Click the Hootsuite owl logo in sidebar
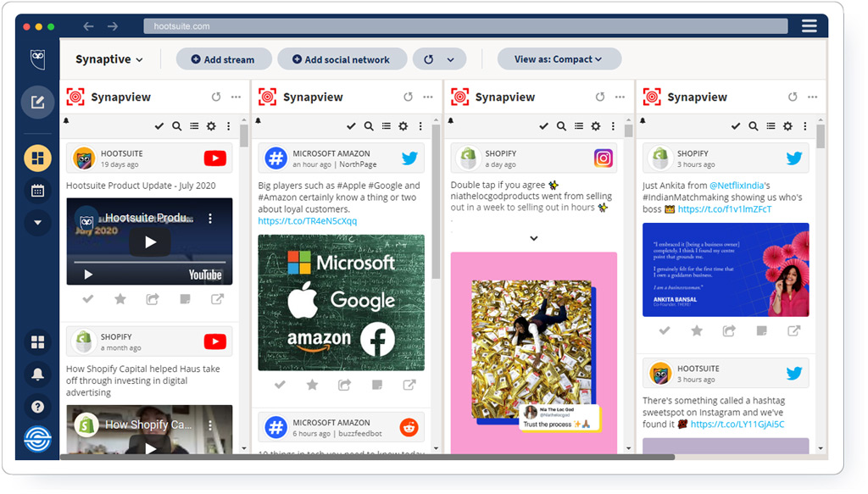868x494 pixels. (x=37, y=58)
